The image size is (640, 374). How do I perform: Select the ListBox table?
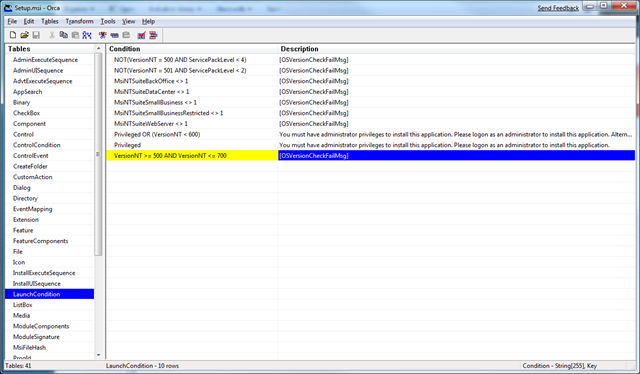(x=22, y=305)
